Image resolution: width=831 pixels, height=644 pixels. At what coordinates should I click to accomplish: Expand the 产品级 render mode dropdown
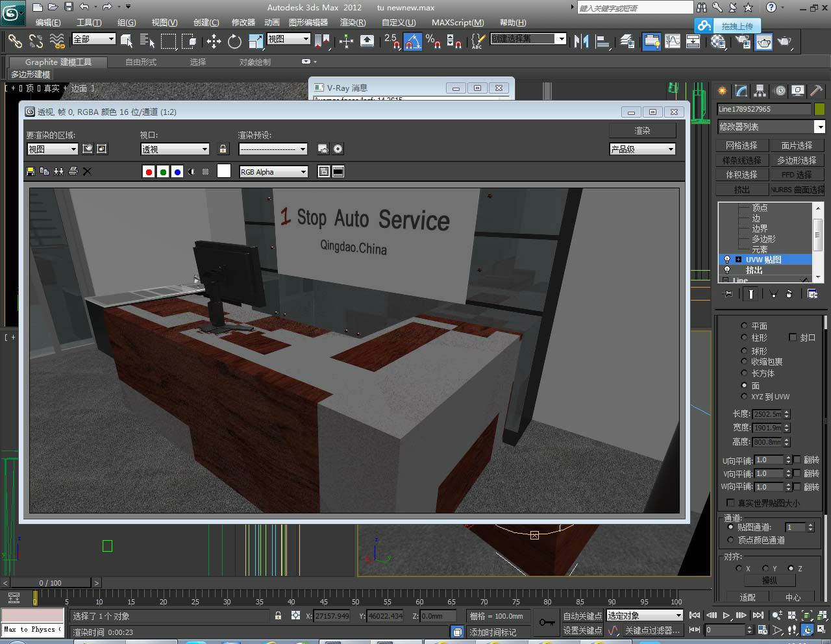[x=642, y=149]
